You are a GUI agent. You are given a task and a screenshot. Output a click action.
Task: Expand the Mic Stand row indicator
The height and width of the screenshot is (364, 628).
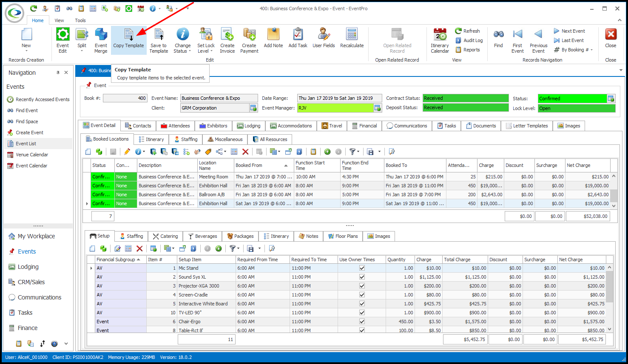[91, 268]
